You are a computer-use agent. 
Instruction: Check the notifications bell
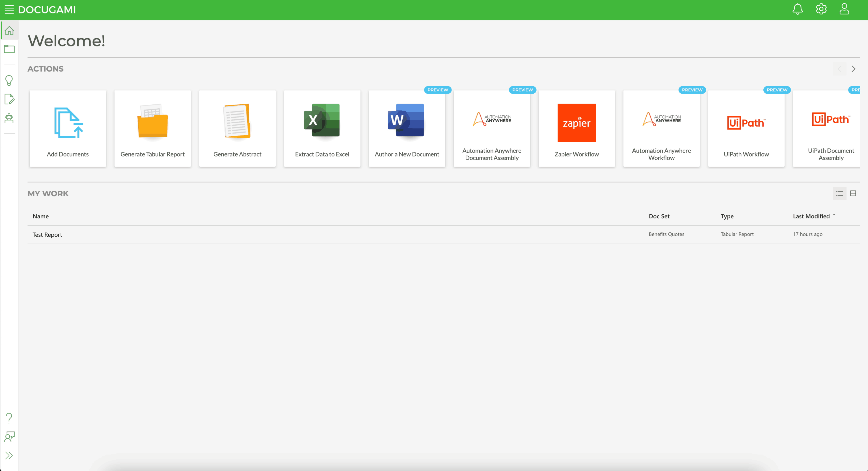click(797, 9)
